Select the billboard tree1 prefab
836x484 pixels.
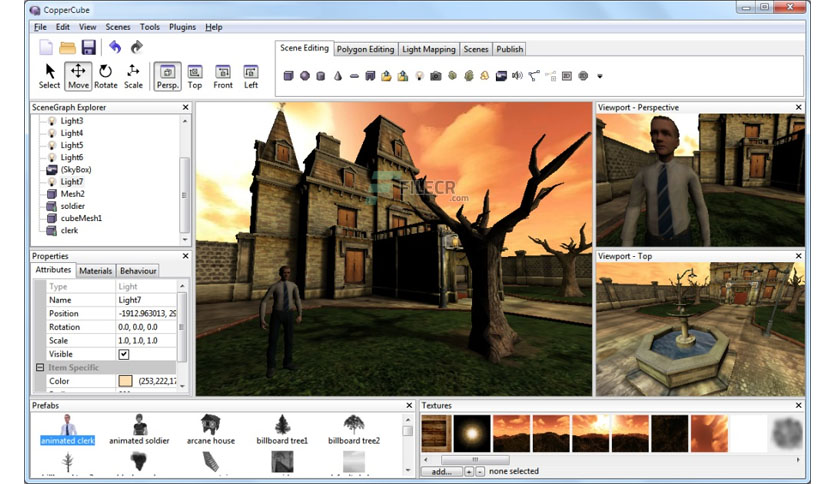click(x=282, y=430)
